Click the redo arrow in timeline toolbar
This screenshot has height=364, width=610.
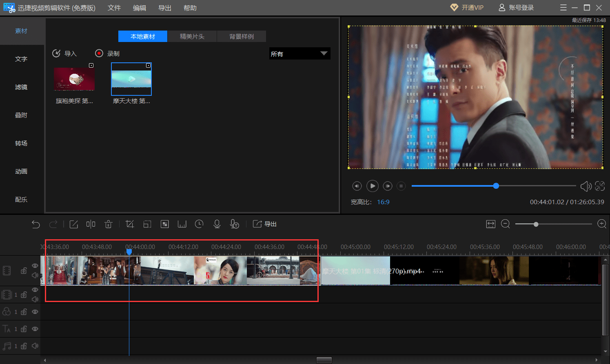[53, 224]
